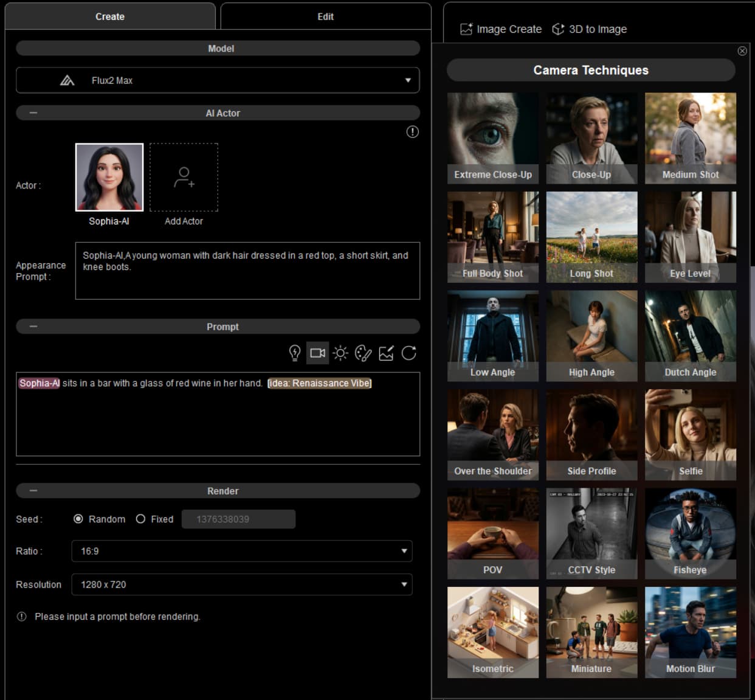Add a new actor slot
Image resolution: width=755 pixels, height=700 pixels.
point(184,178)
